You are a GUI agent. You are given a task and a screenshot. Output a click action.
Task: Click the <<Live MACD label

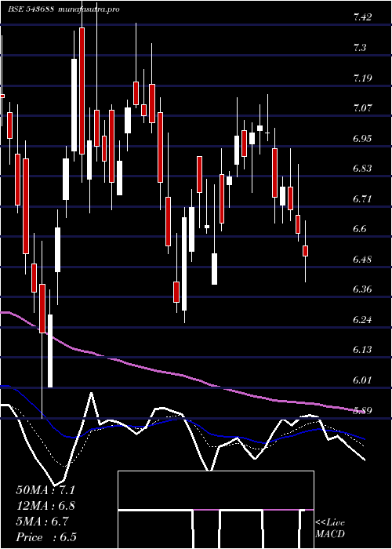(330, 529)
